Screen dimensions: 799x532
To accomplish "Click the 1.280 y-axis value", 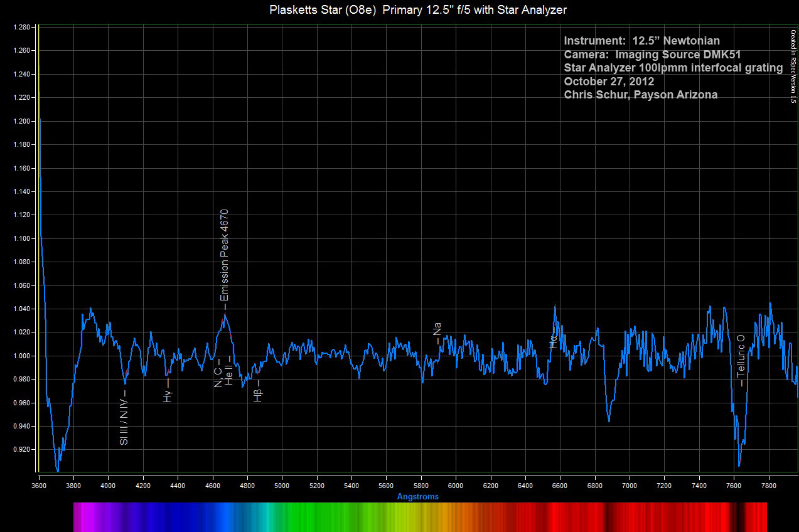I will coord(21,28).
